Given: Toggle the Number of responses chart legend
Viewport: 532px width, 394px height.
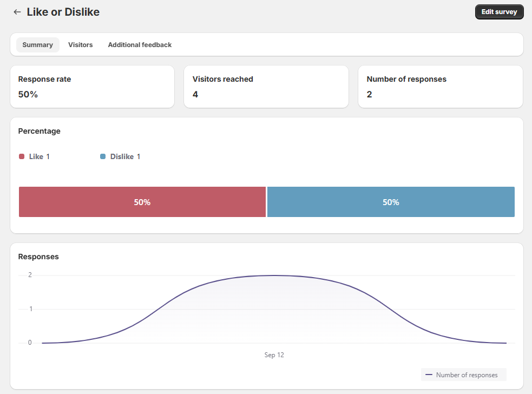Looking at the screenshot, I should click(x=463, y=375).
